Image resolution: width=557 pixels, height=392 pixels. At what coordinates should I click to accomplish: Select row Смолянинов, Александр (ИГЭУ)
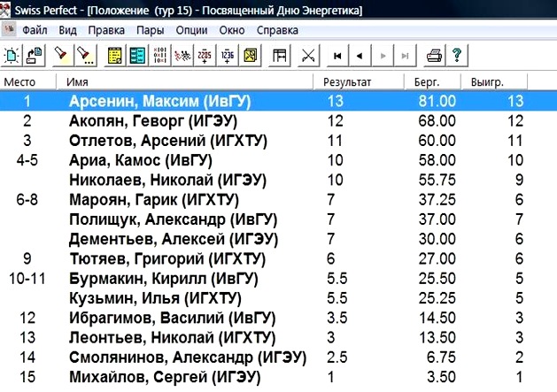(278, 357)
